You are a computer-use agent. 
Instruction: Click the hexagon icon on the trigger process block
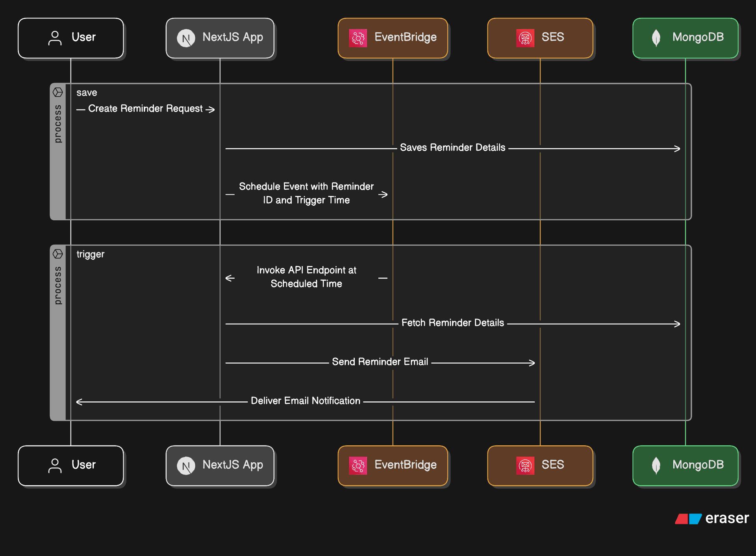click(58, 253)
